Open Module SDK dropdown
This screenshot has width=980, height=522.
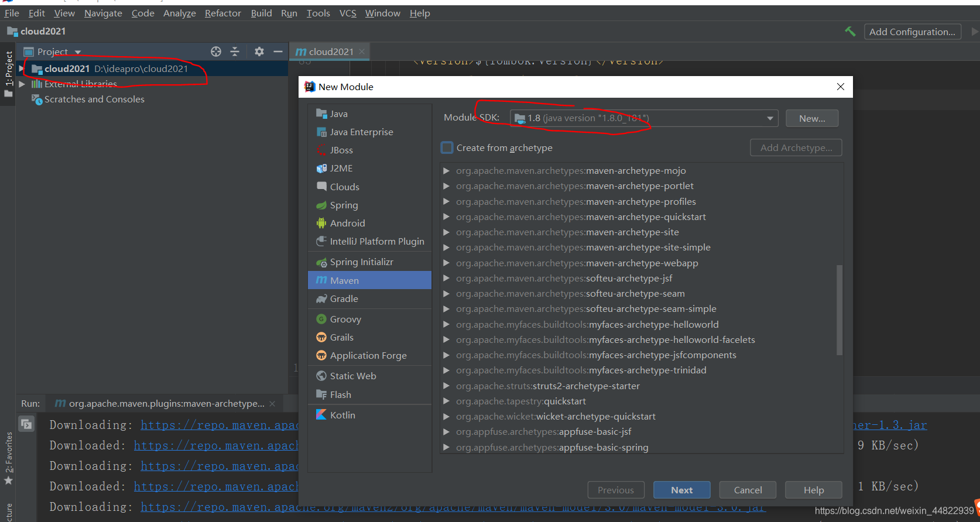point(644,118)
